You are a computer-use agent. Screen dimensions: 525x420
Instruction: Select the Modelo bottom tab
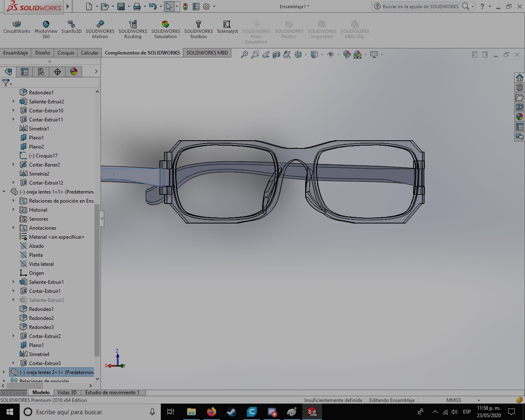(x=41, y=393)
